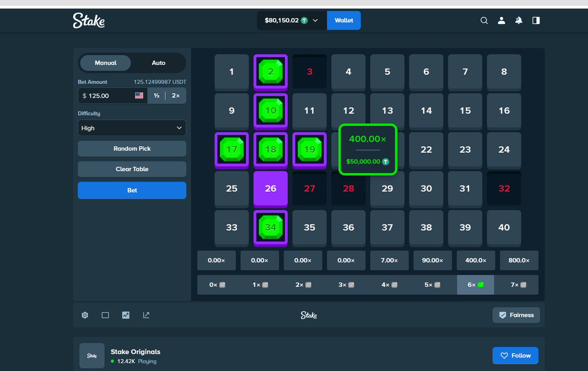Click the Wallet button
588x371 pixels.
coord(344,21)
